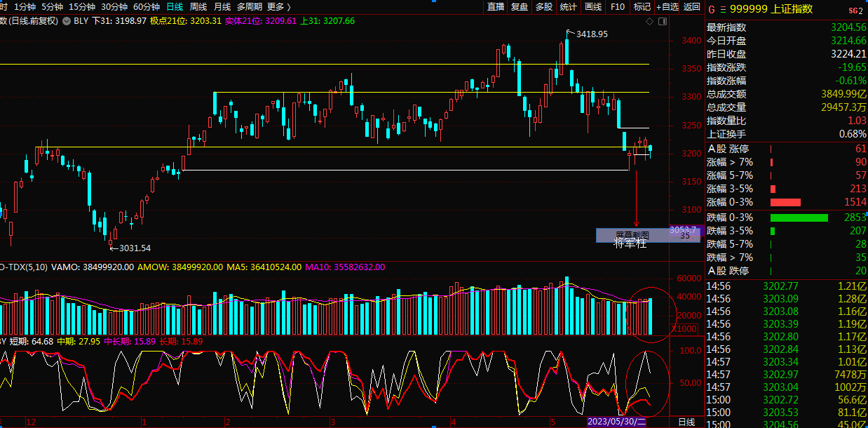
Task: Click the SG2 indicator icon
Action: [x=855, y=11]
